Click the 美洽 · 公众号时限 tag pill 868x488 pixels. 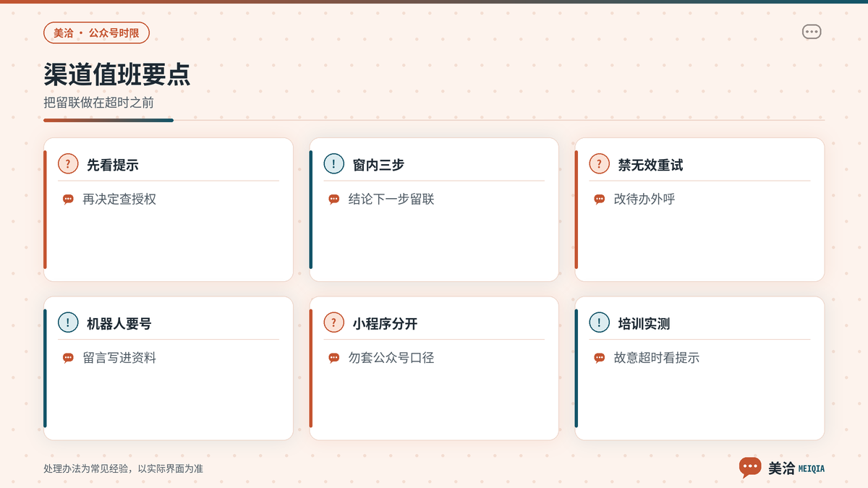pyautogui.click(x=97, y=33)
